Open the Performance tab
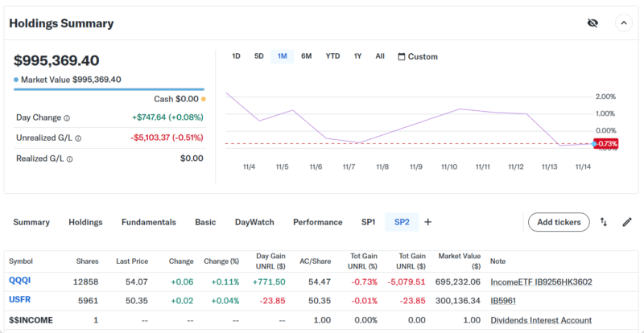 pos(317,222)
